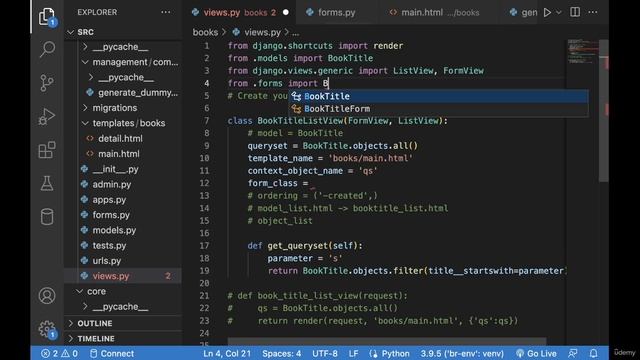The image size is (640, 360).
Task: Select views.py in explorer tree
Action: [122, 276]
